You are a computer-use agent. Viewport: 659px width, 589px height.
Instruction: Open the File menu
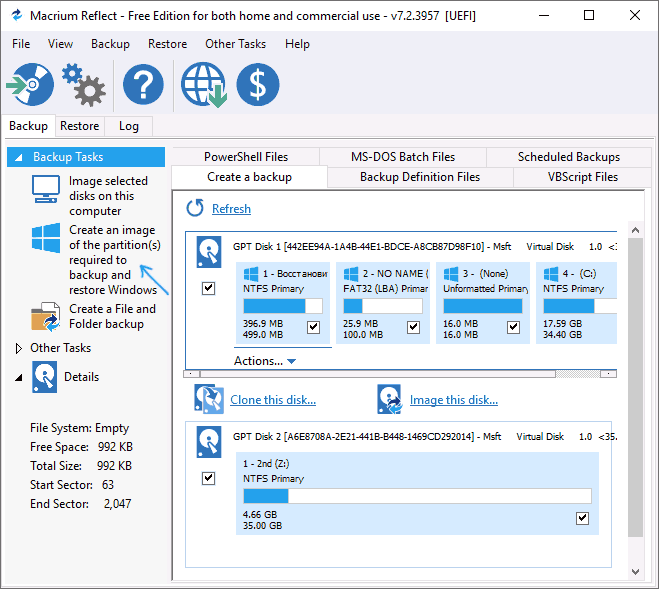point(21,44)
